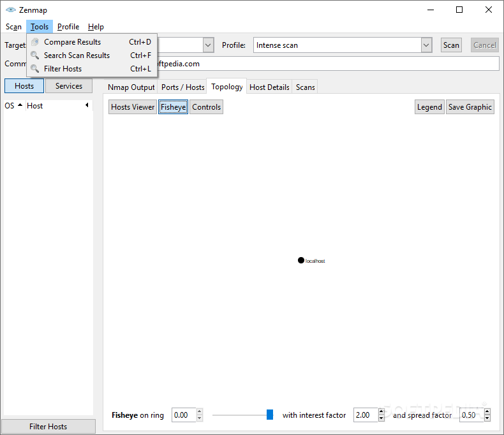Click the Zenmap eye logo in the title bar

pyautogui.click(x=11, y=10)
